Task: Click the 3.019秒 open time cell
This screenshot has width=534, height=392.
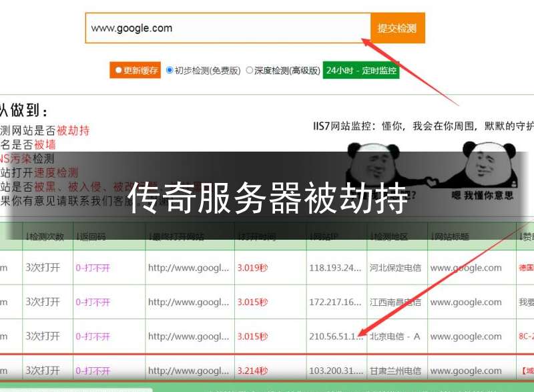Action: coord(253,268)
